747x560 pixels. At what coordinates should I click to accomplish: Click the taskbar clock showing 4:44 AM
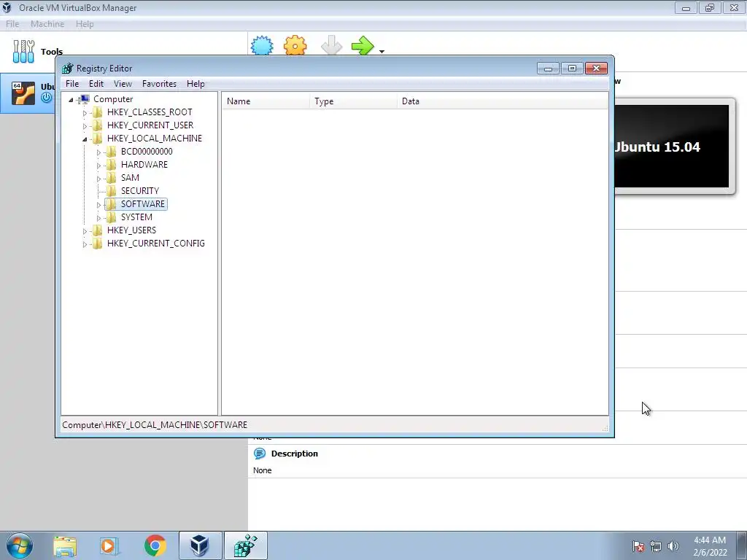(x=710, y=546)
